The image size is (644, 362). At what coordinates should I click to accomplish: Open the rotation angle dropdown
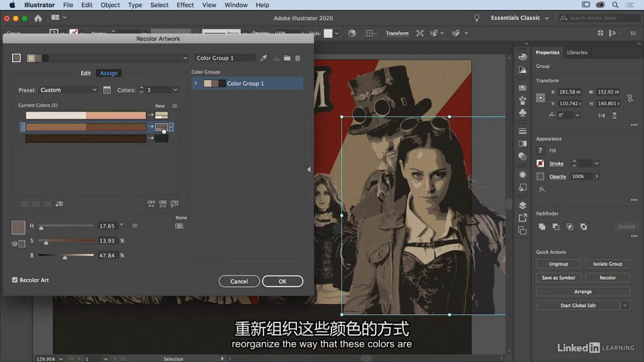577,116
